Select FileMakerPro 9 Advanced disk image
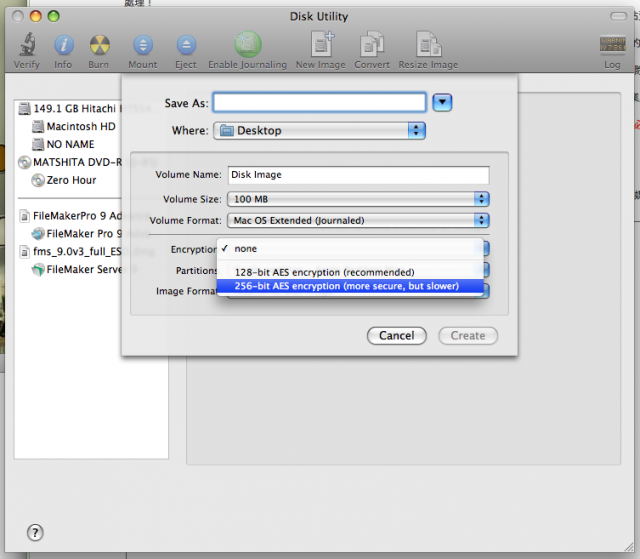The width and height of the screenshot is (640, 559). click(x=71, y=216)
